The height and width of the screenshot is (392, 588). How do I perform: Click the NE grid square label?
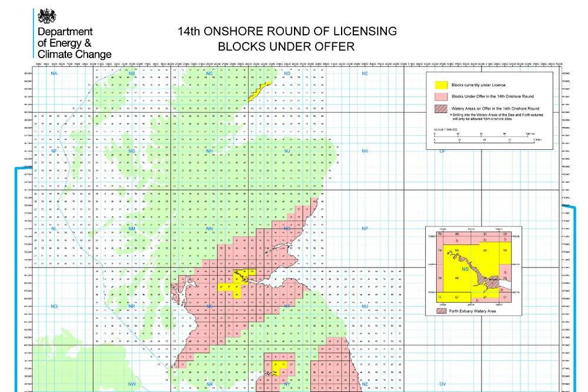point(365,73)
